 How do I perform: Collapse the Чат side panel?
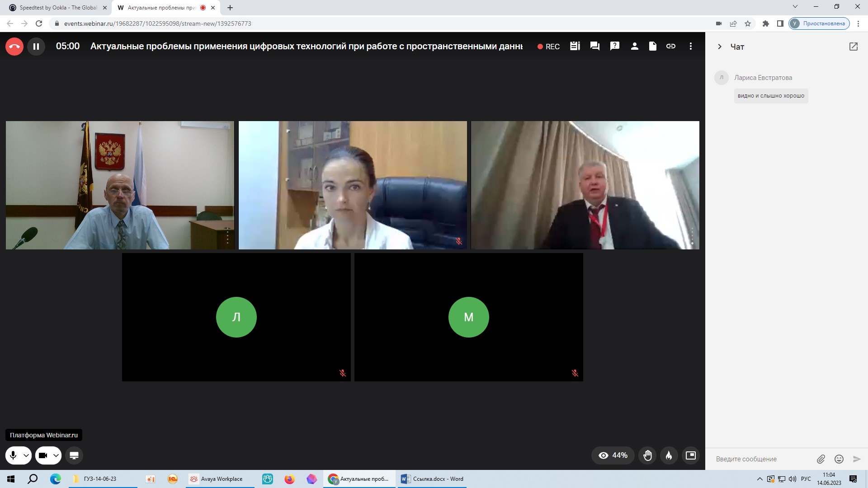tap(720, 47)
